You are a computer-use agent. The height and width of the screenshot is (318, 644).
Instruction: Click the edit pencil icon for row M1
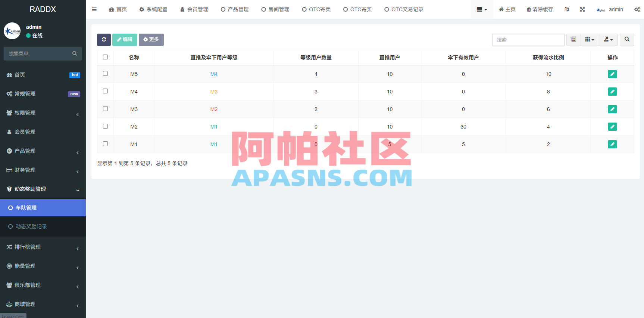(612, 144)
